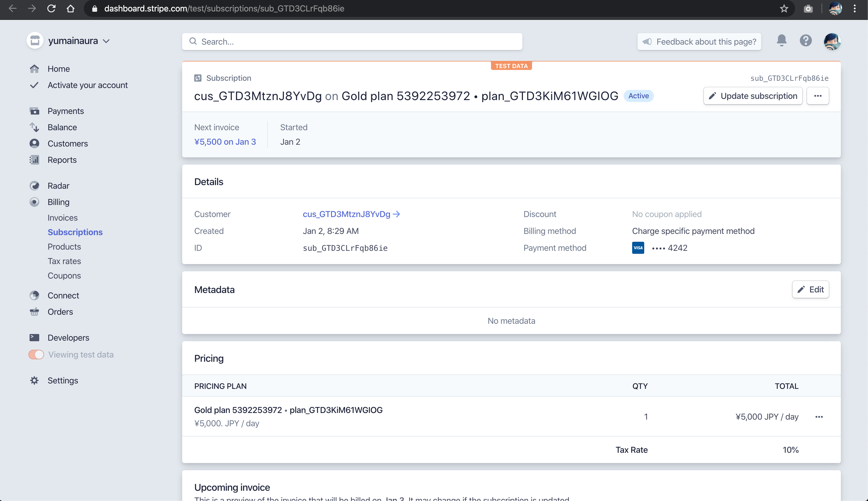Screen dimensions: 868x501
Task: Select Coupons in the sidebar
Action: pos(64,276)
